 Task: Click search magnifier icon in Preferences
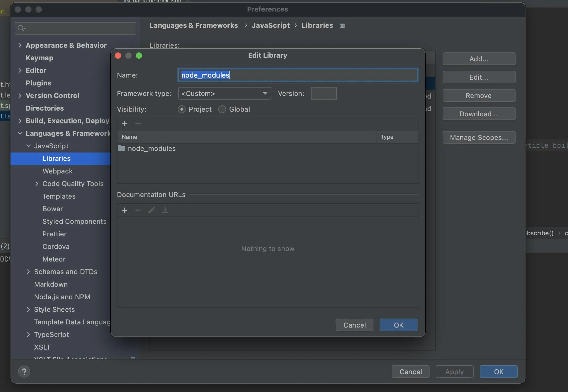click(x=21, y=28)
